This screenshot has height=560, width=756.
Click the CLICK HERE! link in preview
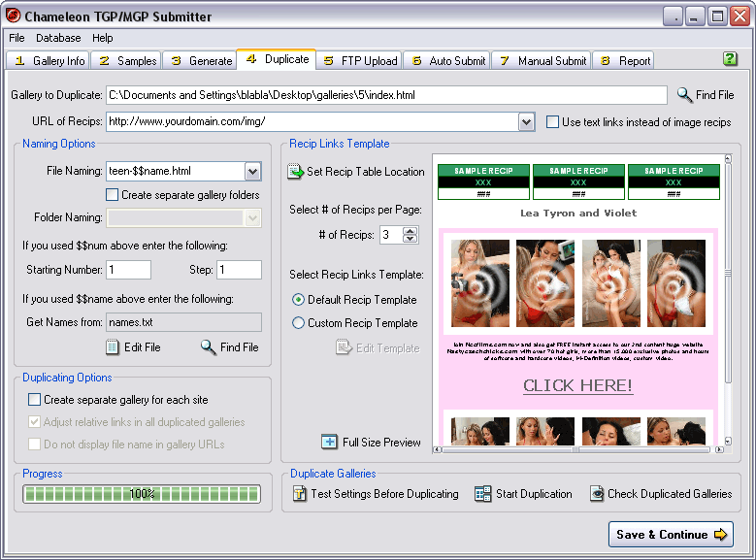577,385
